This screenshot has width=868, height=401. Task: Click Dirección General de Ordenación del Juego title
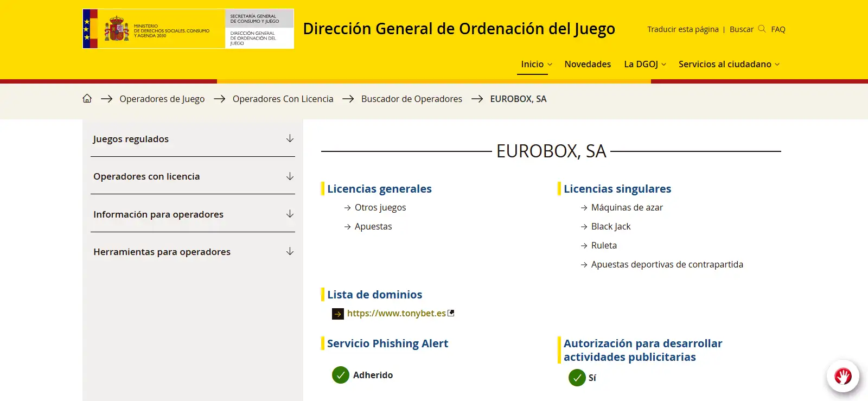(x=459, y=28)
